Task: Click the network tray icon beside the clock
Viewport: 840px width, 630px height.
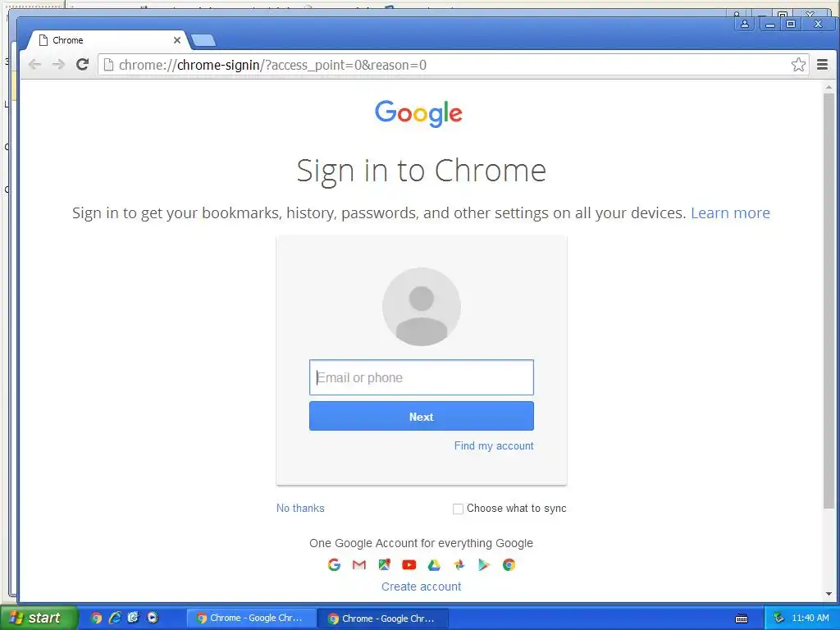Action: point(779,619)
